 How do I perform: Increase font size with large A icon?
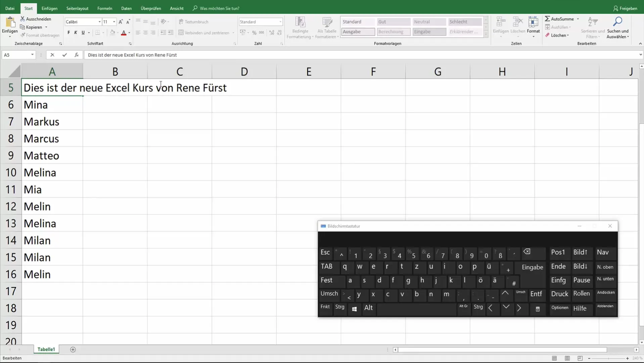[121, 22]
